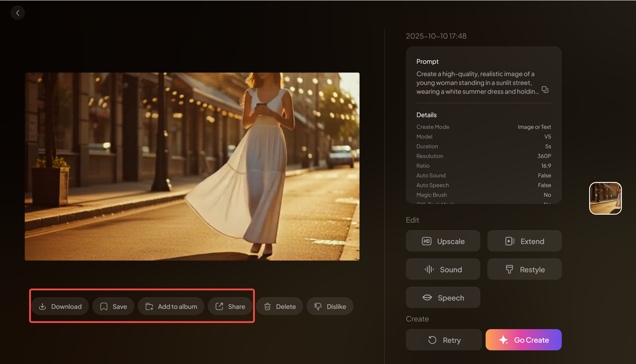636x364 pixels.
Task: Select the video thumbnail on the right edge
Action: point(606,198)
